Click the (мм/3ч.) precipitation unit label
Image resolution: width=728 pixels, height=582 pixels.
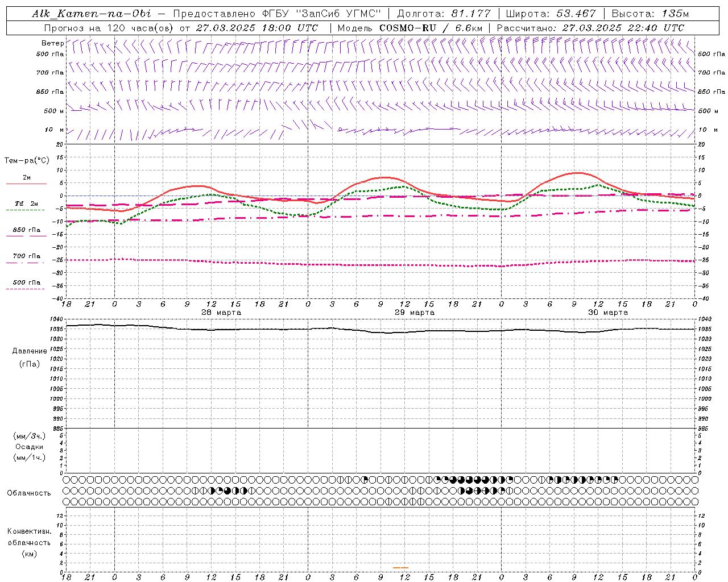click(x=30, y=436)
